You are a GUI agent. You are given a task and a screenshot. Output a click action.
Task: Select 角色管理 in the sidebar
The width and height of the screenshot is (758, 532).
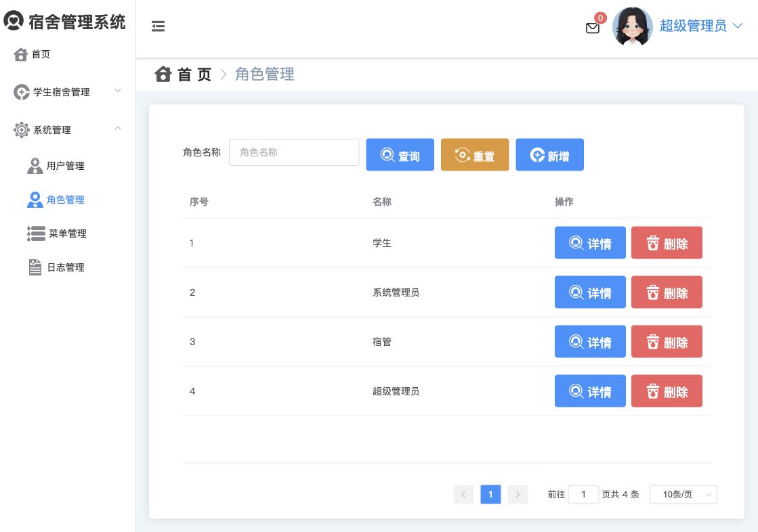coord(65,200)
